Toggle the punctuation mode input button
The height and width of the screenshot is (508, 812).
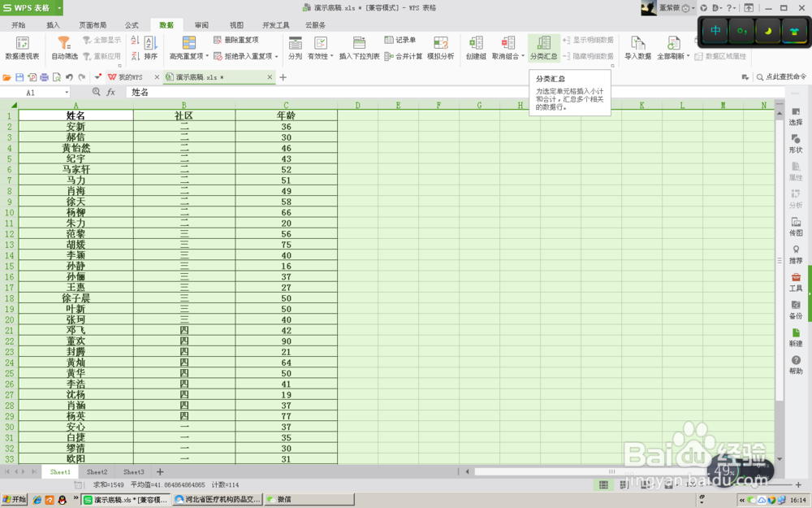tap(741, 31)
